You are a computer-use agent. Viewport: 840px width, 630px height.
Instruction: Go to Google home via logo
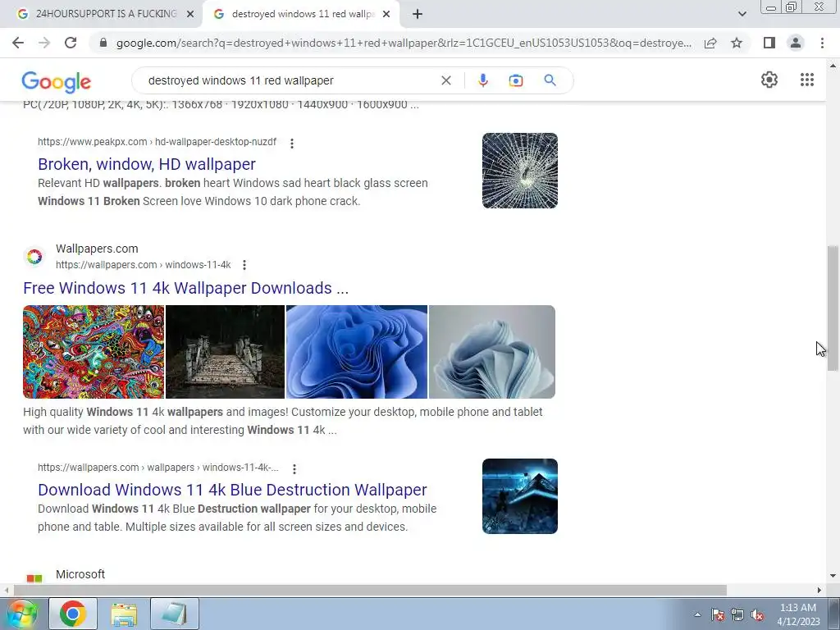pyautogui.click(x=57, y=82)
